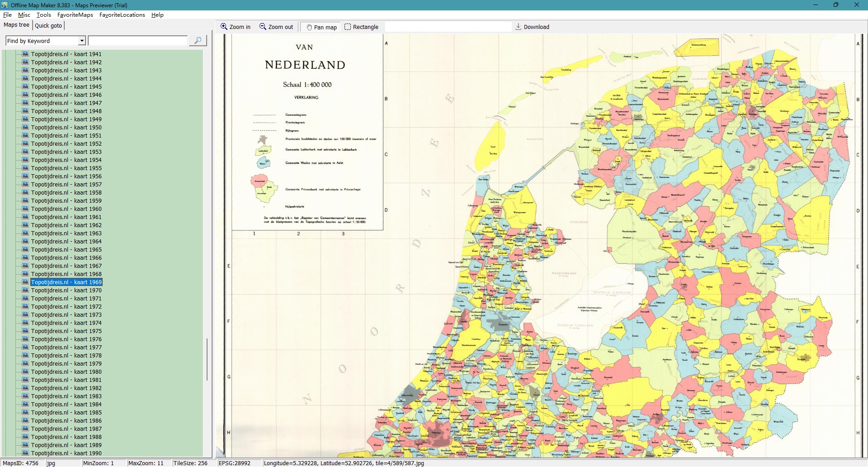Image resolution: width=868 pixels, height=467 pixels.
Task: Open the FavoriteMaps menu
Action: 75,15
